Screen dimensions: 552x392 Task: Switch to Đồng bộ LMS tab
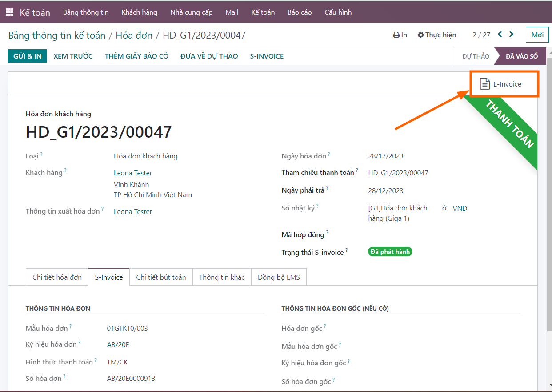[x=279, y=277]
